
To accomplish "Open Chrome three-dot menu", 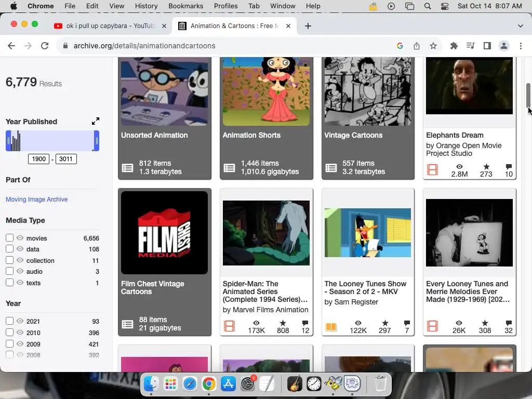I will (521, 46).
